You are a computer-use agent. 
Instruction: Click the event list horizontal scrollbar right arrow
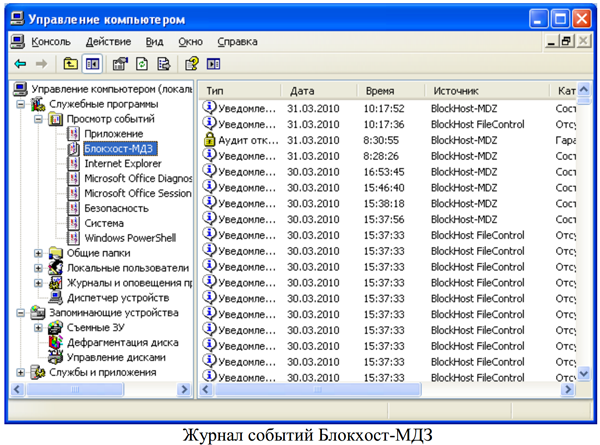(568, 390)
